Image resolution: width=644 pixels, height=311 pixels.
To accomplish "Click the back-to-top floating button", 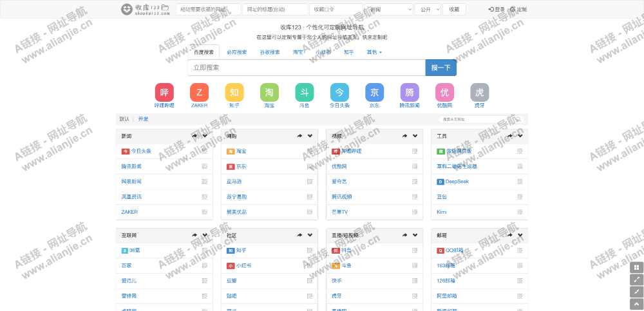I will coord(637,305).
